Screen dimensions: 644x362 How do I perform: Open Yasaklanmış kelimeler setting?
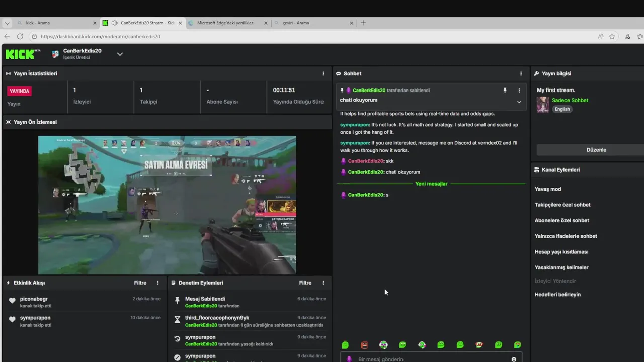click(561, 267)
